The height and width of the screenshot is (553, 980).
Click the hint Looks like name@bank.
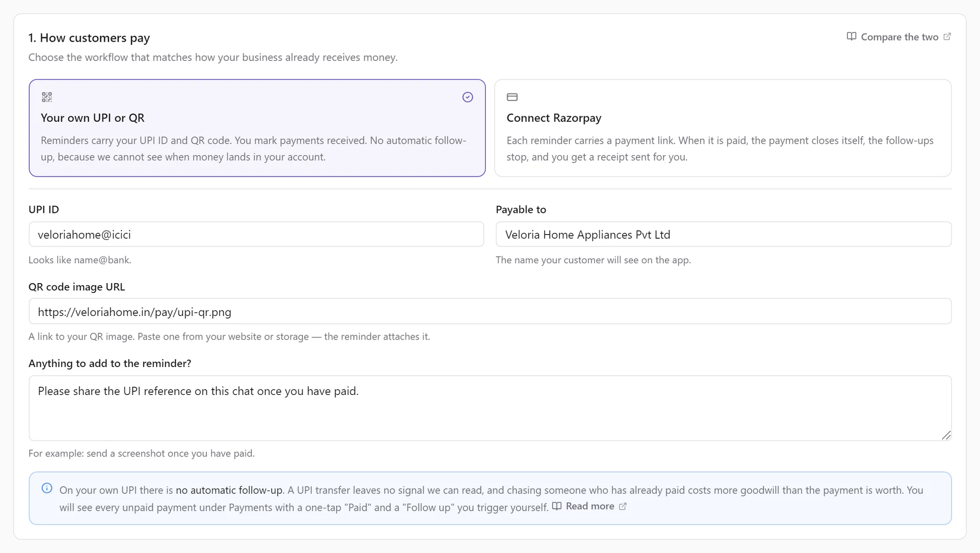80,260
